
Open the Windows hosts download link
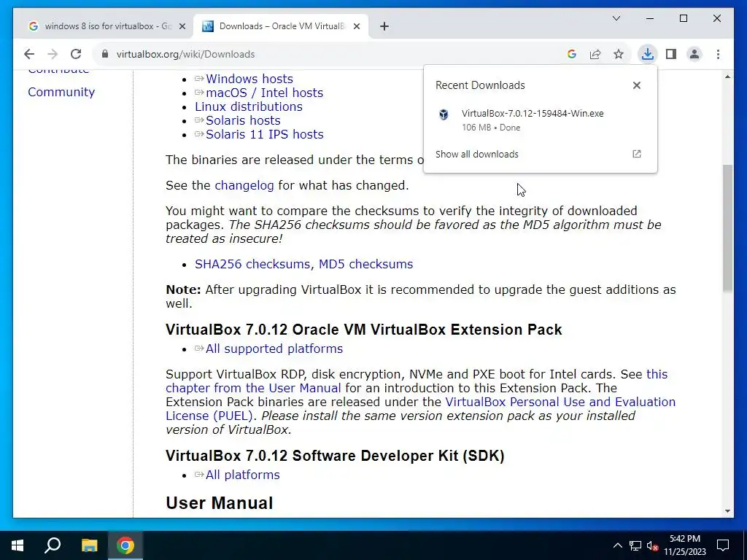(249, 79)
